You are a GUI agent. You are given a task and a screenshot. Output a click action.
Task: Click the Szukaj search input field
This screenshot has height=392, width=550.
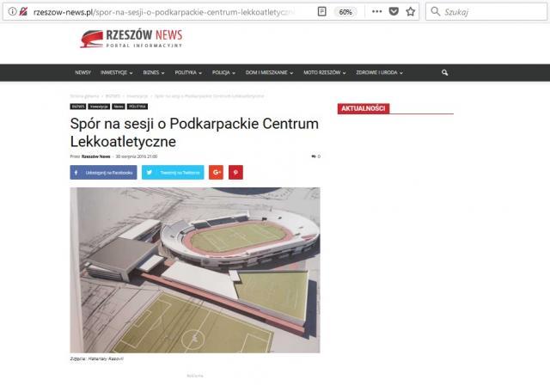(486, 11)
